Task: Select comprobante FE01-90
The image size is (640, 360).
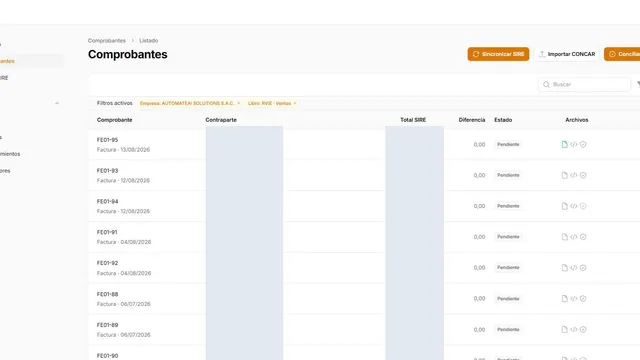Action: pos(107,356)
